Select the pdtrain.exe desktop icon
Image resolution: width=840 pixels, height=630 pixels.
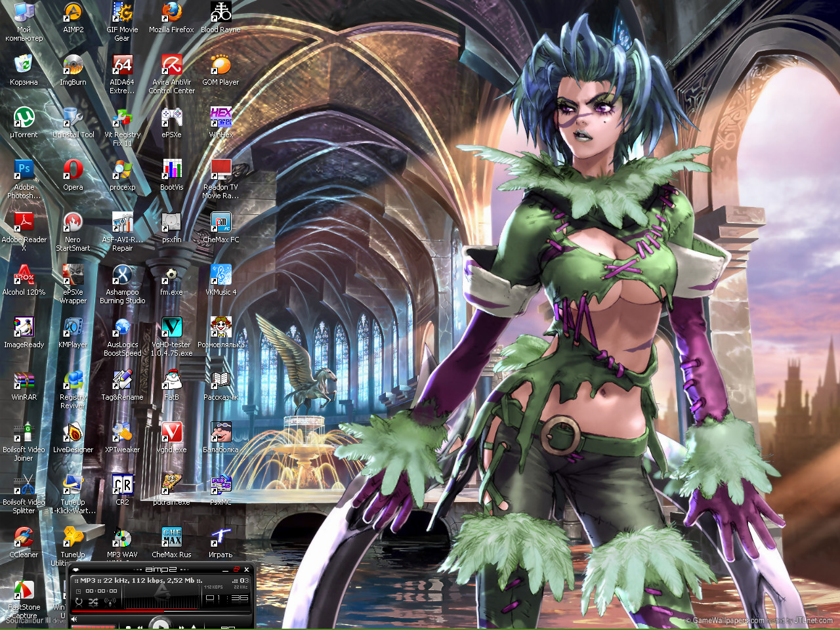171,485
